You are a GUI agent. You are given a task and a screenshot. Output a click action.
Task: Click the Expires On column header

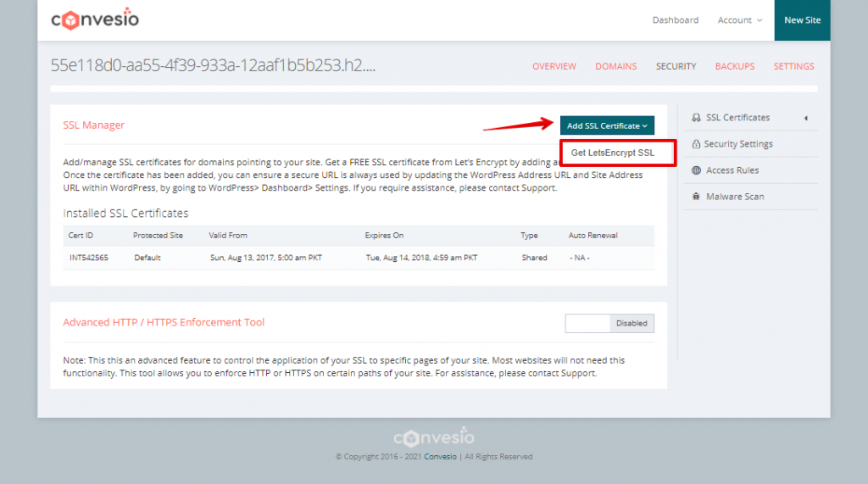tap(384, 236)
